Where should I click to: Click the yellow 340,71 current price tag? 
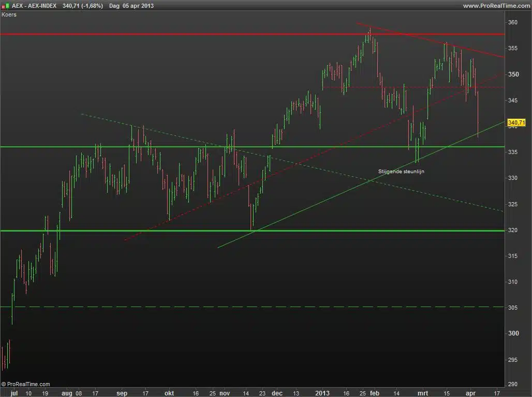click(516, 123)
